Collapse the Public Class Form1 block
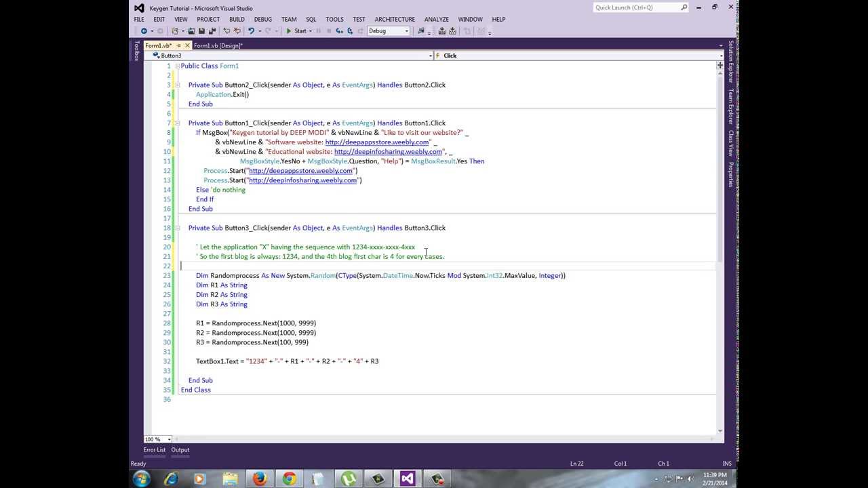Image resolution: width=868 pixels, height=488 pixels. [x=178, y=66]
